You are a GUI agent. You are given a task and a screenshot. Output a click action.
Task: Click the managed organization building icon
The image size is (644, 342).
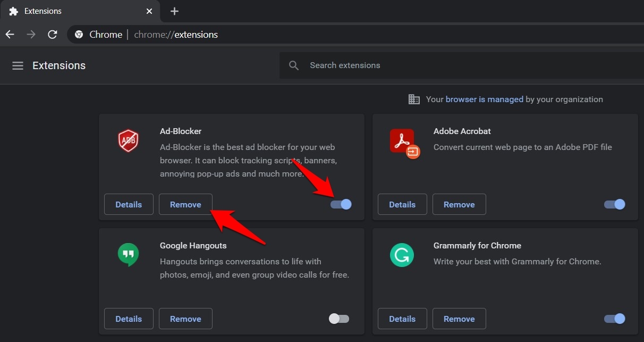pyautogui.click(x=414, y=99)
